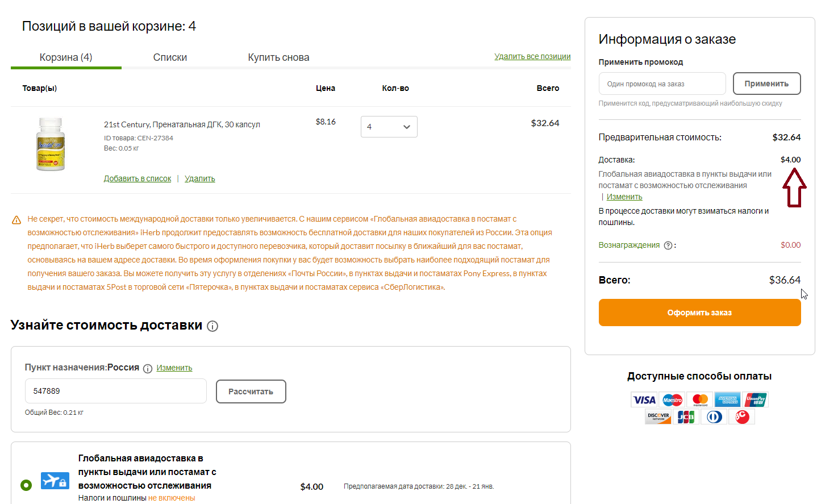This screenshot has width=817, height=504.
Task: Click the Общий Вес: 0.21 кг text
Action: coord(54,413)
